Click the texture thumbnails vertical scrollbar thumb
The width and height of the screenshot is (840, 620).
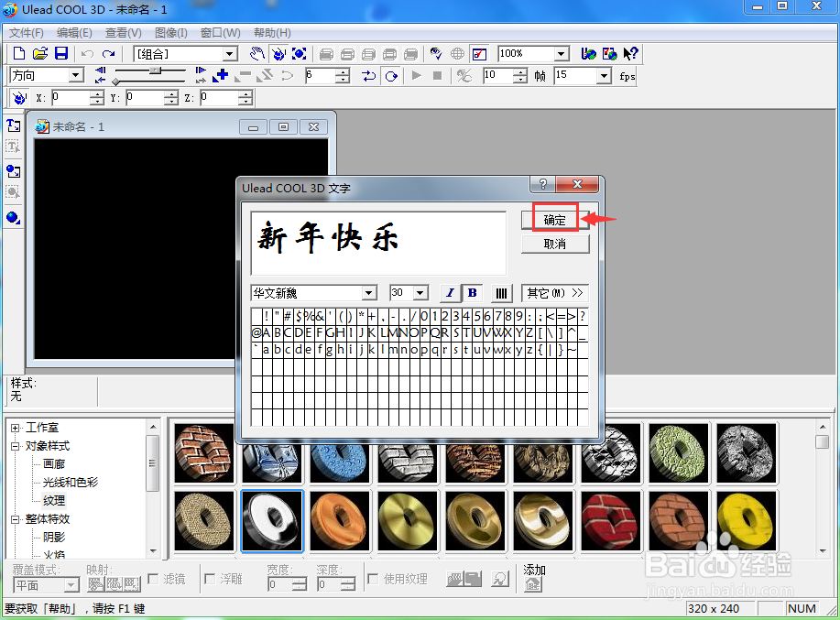click(823, 441)
